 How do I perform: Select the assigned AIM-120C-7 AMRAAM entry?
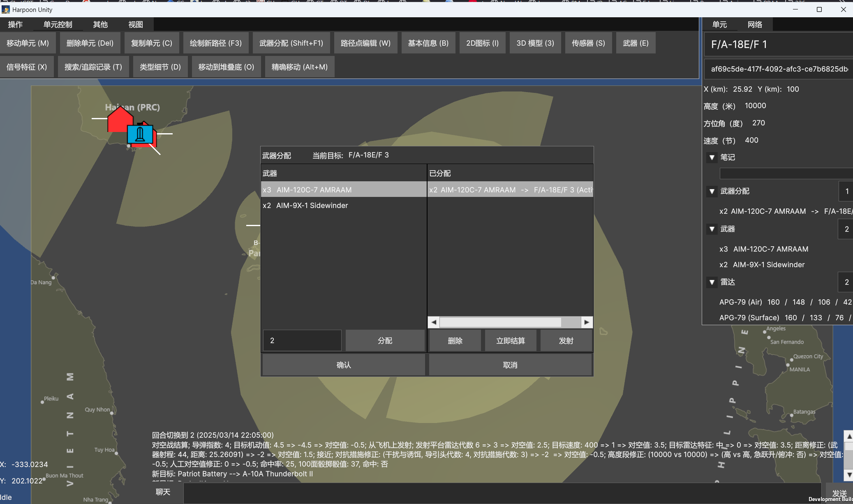pyautogui.click(x=510, y=190)
